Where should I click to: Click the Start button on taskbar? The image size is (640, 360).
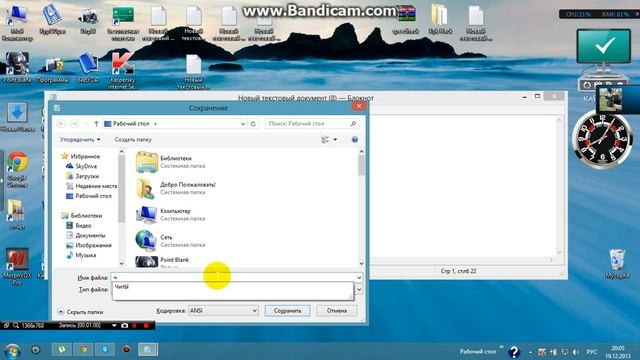13,350
